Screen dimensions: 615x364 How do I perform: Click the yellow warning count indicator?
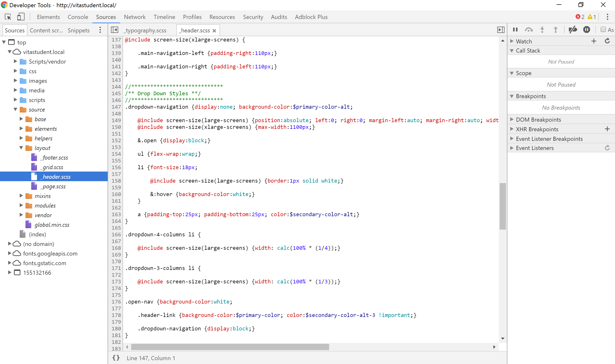(592, 17)
